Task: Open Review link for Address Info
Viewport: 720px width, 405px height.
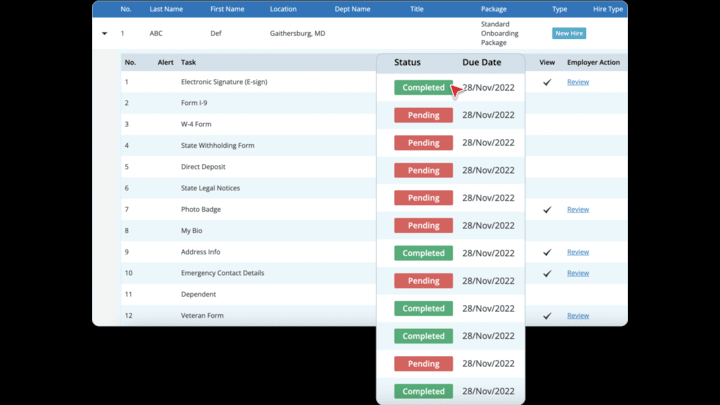Action: tap(577, 252)
